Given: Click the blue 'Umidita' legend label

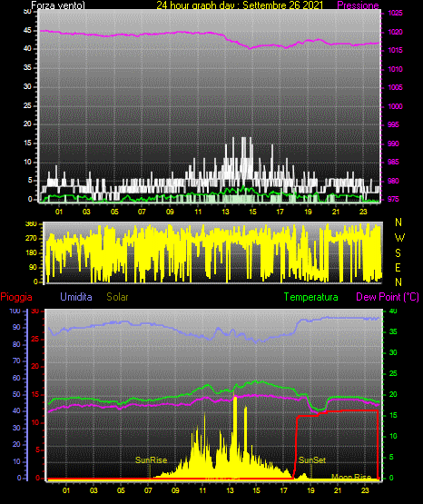Looking at the screenshot, I should tap(76, 297).
